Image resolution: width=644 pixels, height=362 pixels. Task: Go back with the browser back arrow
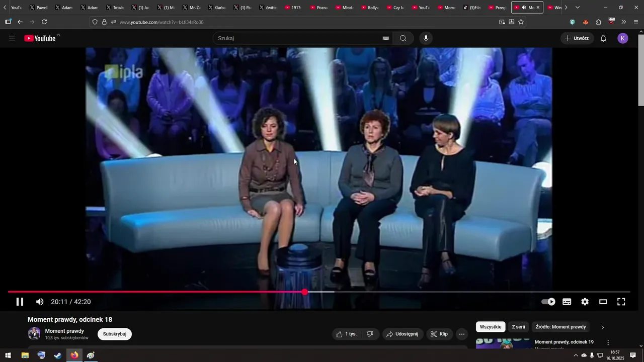click(x=20, y=22)
